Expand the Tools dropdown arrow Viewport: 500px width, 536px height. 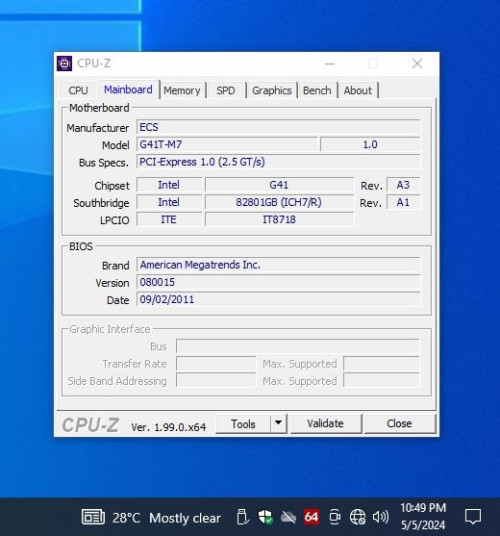point(278,423)
